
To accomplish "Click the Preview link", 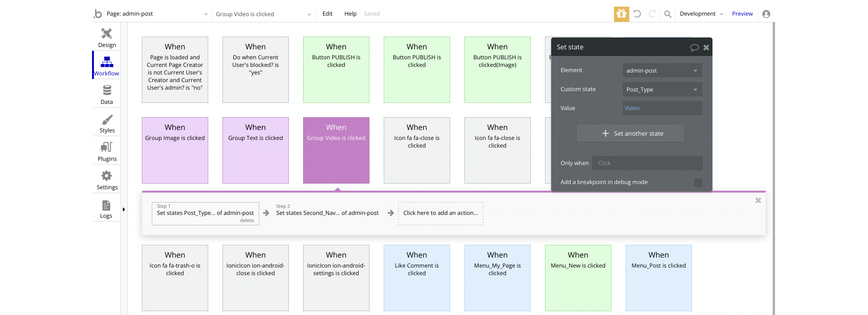I will [x=742, y=14].
